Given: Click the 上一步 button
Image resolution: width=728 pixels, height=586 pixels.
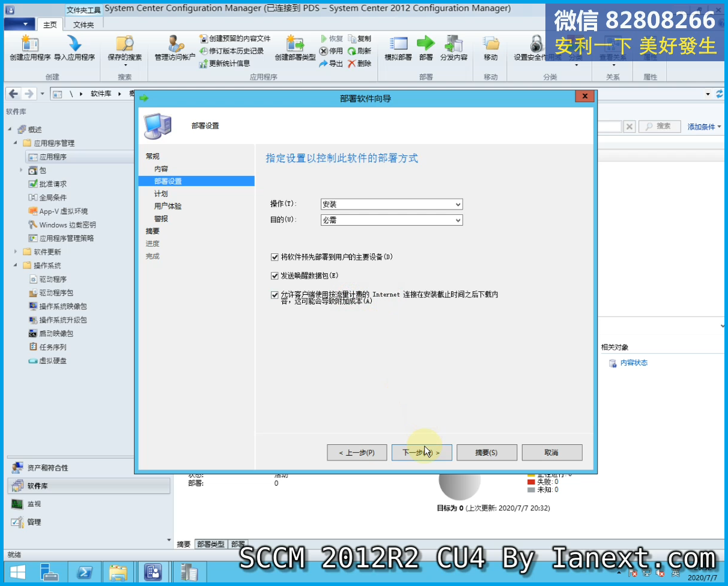Looking at the screenshot, I should pyautogui.click(x=357, y=452).
